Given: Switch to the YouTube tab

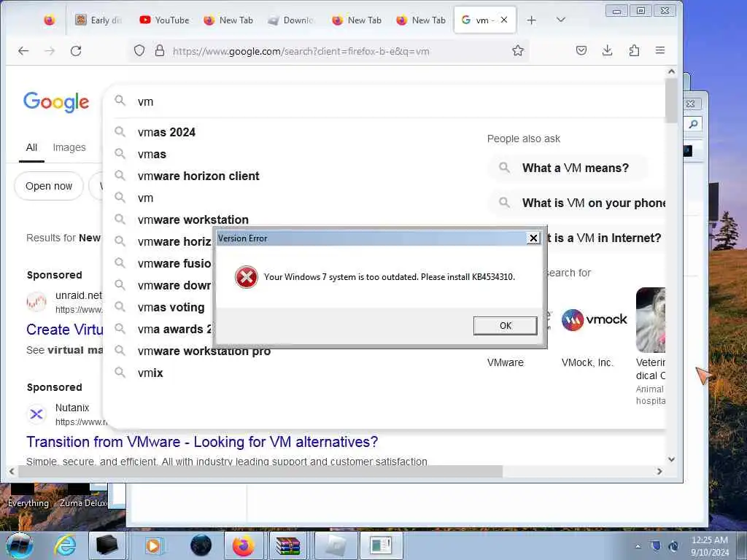Looking at the screenshot, I should coord(164,20).
